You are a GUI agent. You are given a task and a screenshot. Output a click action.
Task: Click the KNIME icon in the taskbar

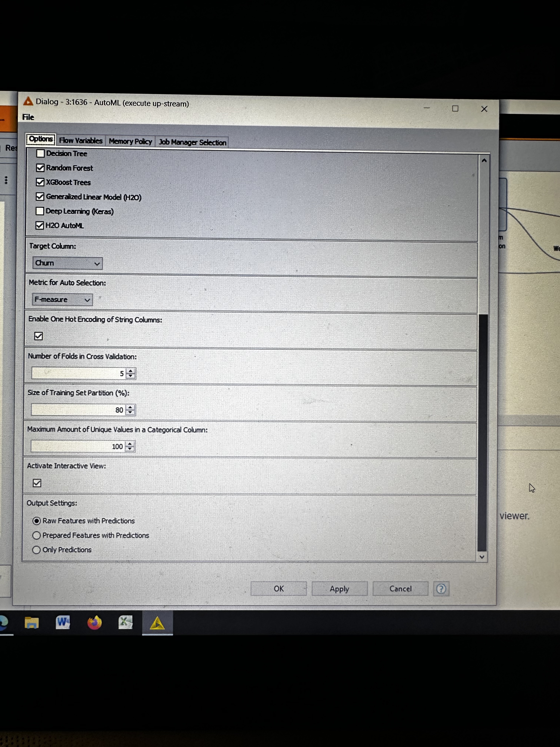point(157,623)
